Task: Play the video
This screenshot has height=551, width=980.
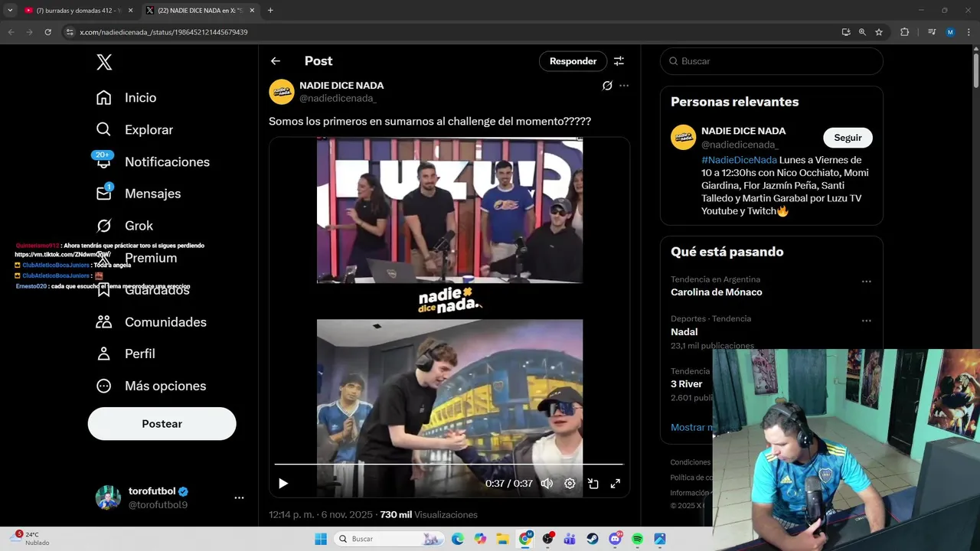Action: coord(283,484)
